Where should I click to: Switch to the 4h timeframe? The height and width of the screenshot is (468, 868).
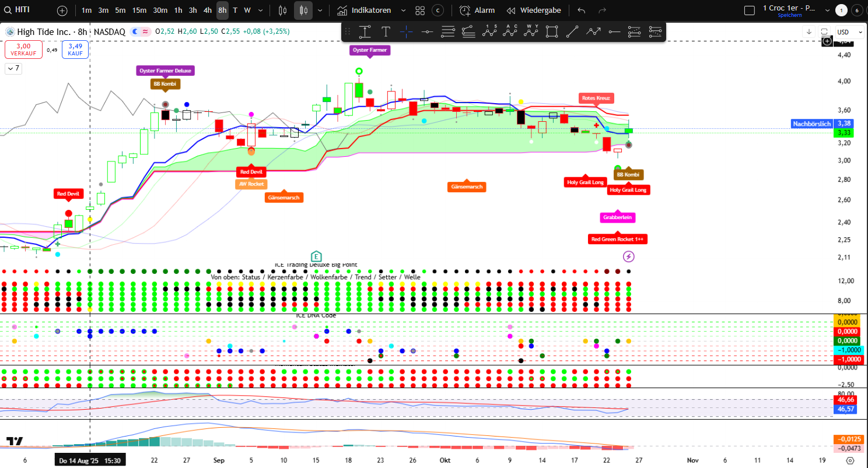pos(208,10)
